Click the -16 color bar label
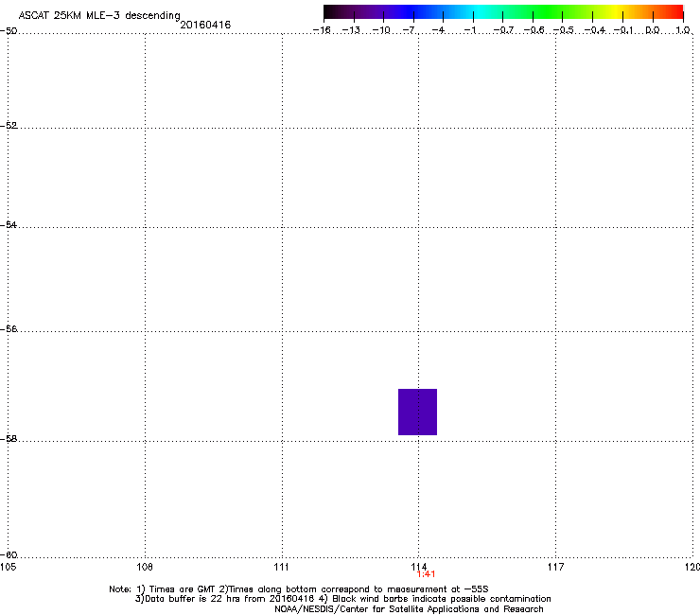Image resolution: width=700 pixels, height=615 pixels. pyautogui.click(x=322, y=30)
